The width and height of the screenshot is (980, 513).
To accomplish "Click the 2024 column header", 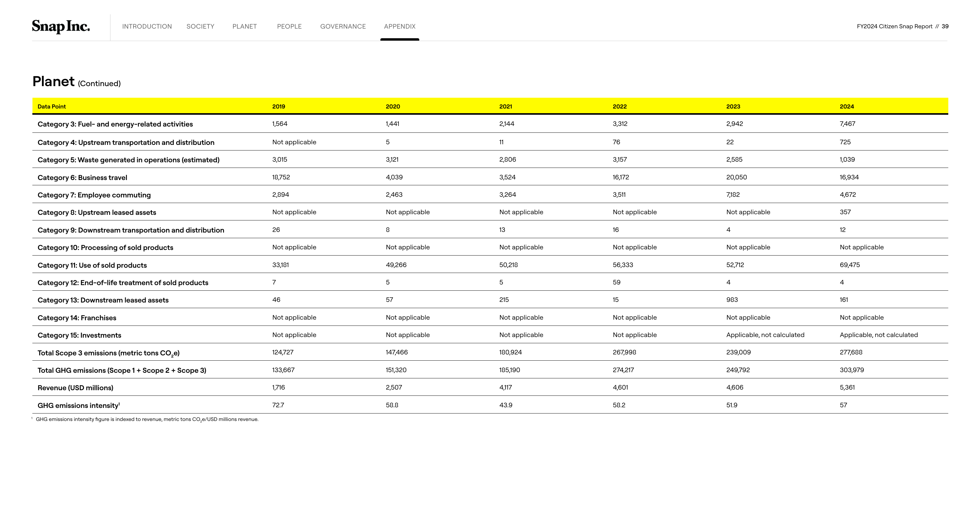I will tap(847, 106).
